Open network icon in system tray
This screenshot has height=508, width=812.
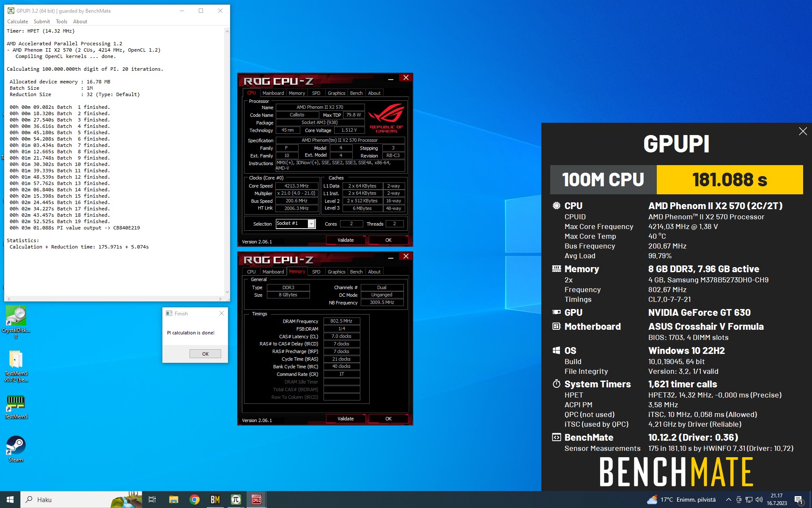coord(749,500)
